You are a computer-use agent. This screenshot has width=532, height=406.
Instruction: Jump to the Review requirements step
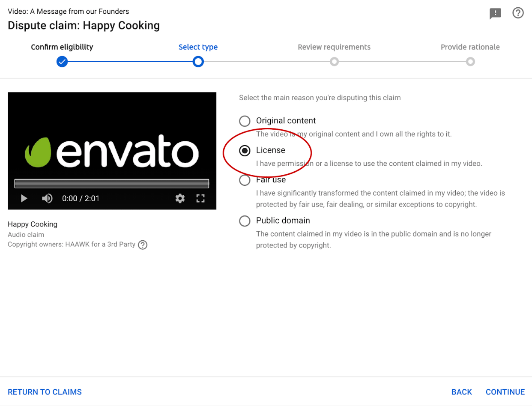pyautogui.click(x=334, y=62)
